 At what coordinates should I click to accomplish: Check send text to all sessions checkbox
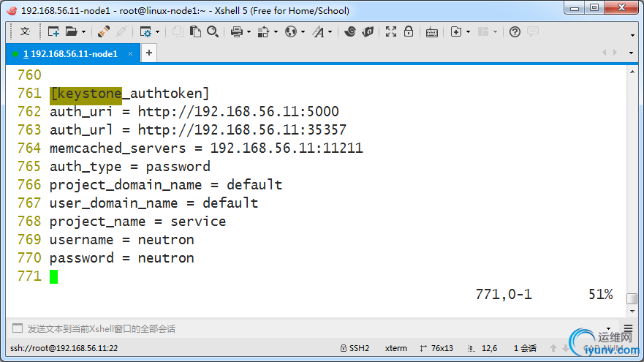point(18,328)
